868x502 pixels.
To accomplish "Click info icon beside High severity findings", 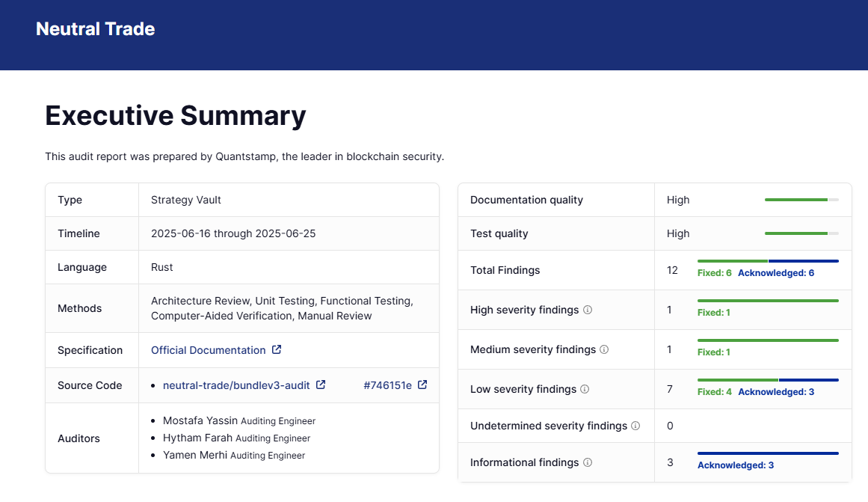I will click(588, 310).
